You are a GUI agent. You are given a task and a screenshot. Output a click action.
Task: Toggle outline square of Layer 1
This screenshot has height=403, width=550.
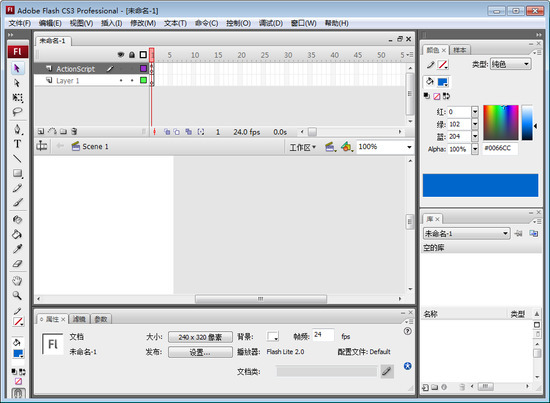click(143, 80)
